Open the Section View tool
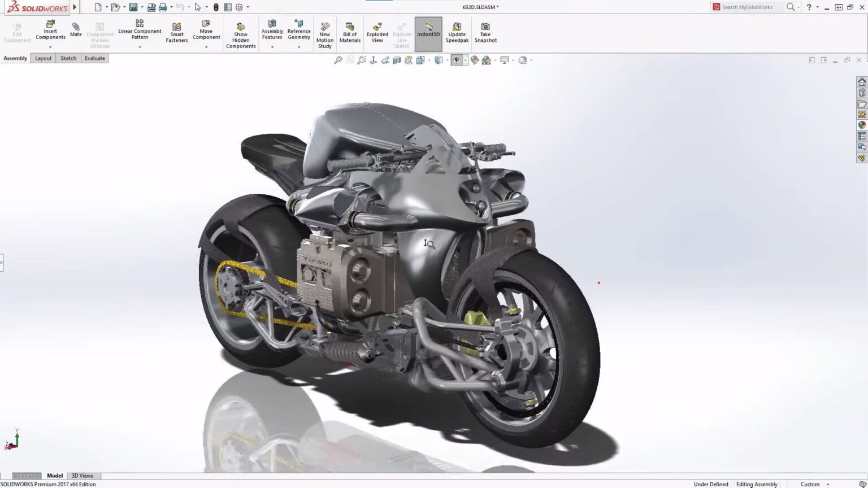This screenshot has width=868, height=488. coord(397,60)
